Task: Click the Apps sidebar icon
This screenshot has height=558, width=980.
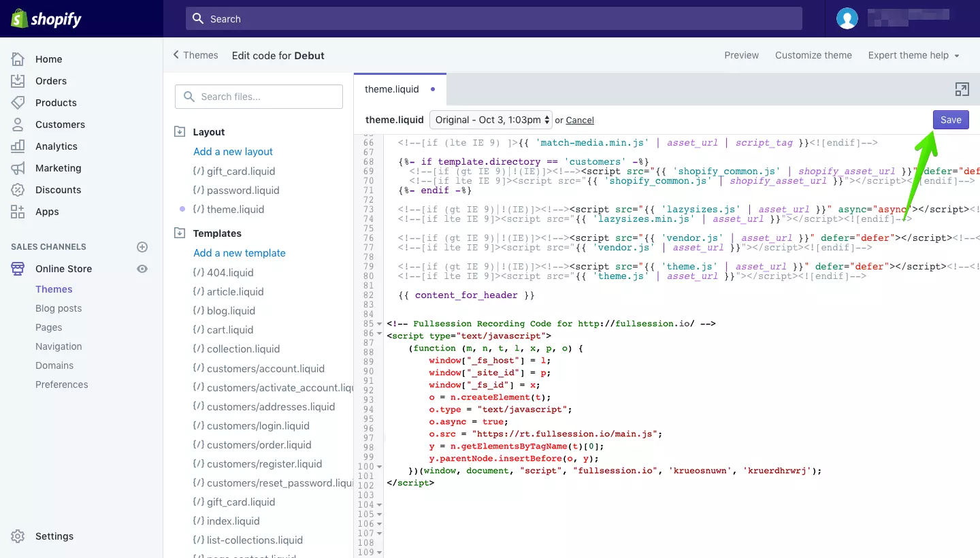Action: [18, 212]
